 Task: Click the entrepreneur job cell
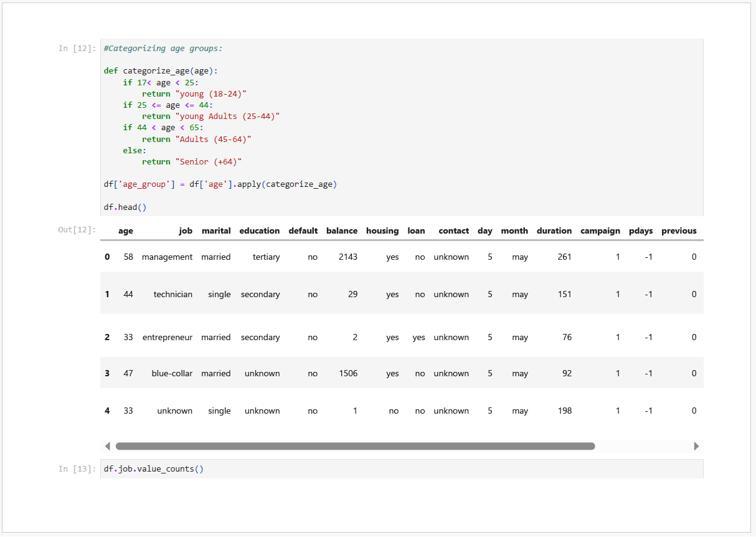point(168,337)
